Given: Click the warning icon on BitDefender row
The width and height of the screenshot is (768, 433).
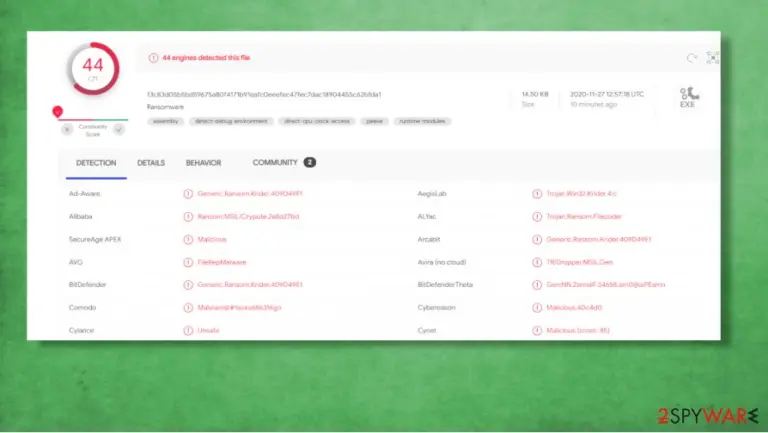Looking at the screenshot, I should coord(188,285).
